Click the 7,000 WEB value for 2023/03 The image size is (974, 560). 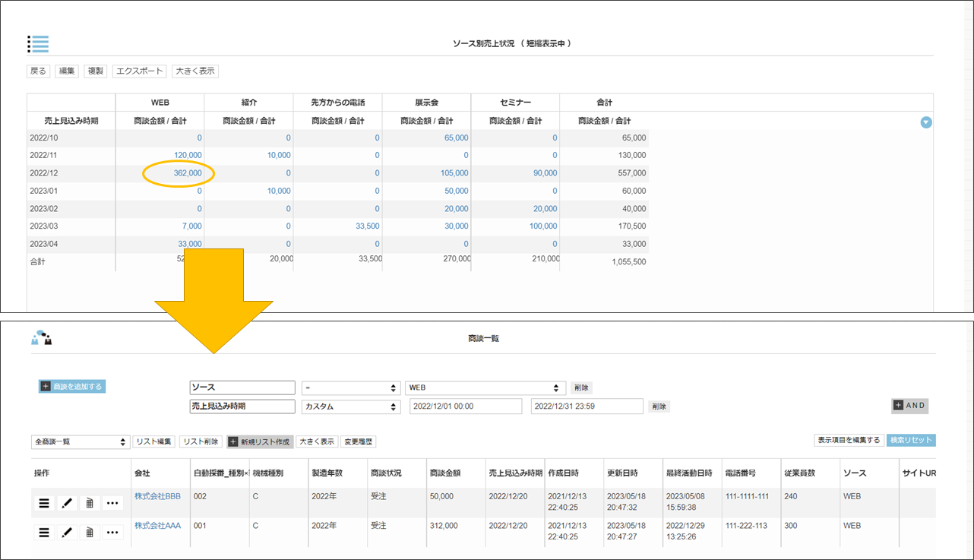pos(192,226)
